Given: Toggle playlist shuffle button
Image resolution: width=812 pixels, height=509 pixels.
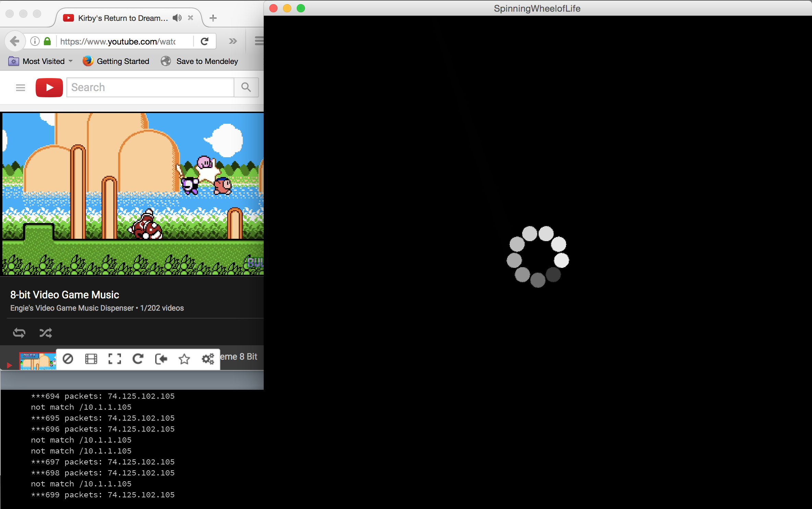Looking at the screenshot, I should [x=46, y=333].
